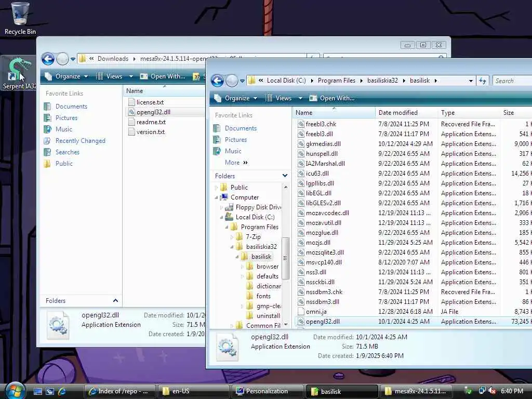Click Downloads breadcrumb in back window
Screen dimensions: 532x399
[113, 59]
